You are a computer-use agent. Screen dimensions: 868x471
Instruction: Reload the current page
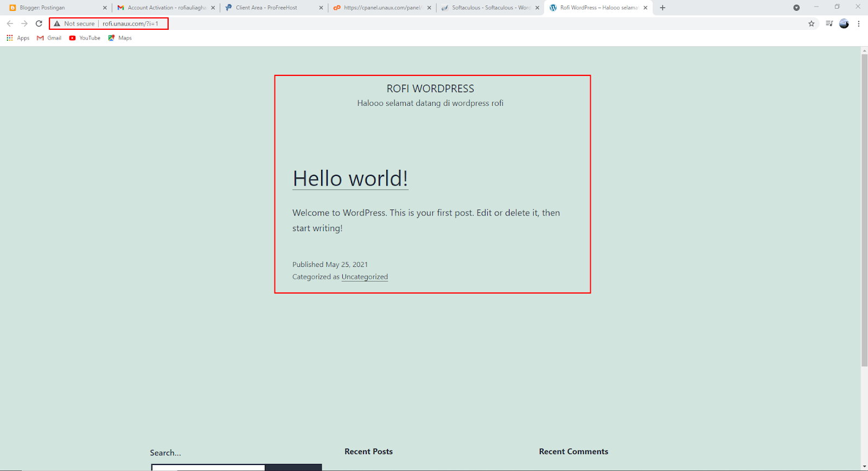(x=39, y=23)
